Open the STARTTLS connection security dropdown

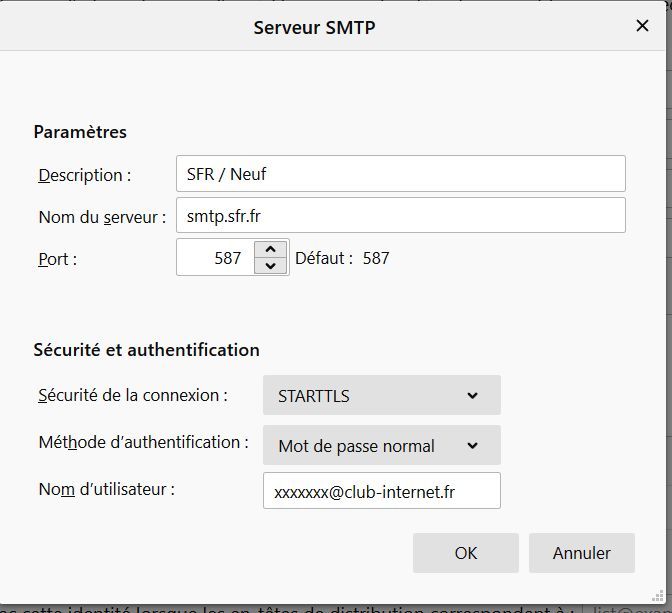(381, 396)
